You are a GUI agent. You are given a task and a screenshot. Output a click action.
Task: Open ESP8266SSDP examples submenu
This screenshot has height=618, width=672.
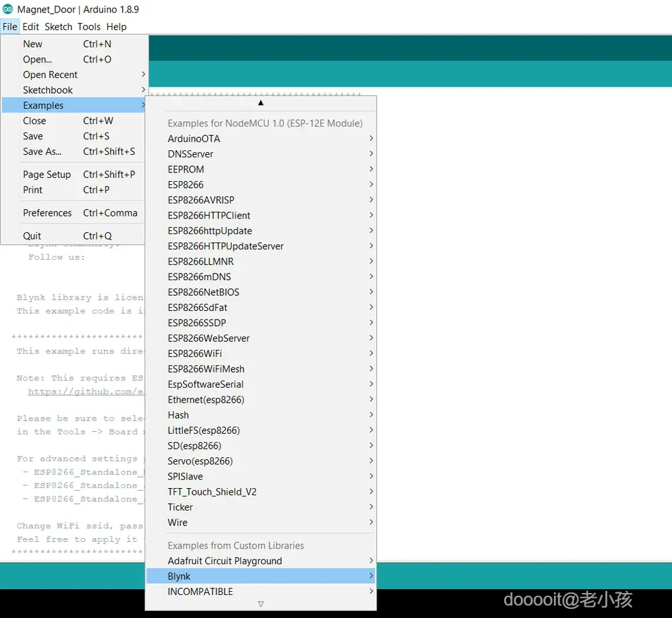tap(261, 323)
